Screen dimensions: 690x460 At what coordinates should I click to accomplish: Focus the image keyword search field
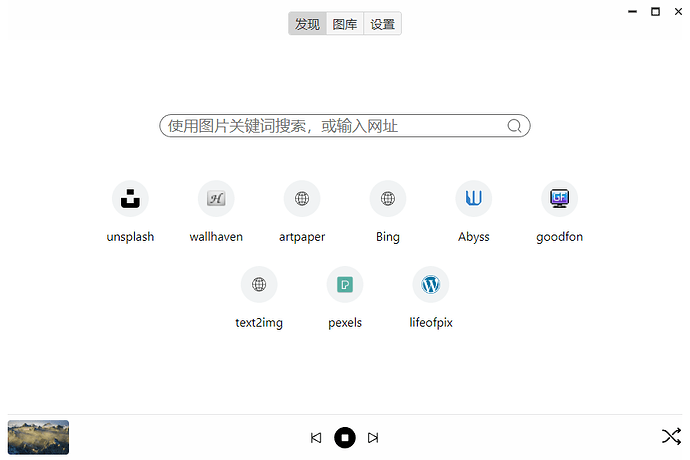pyautogui.click(x=330, y=126)
